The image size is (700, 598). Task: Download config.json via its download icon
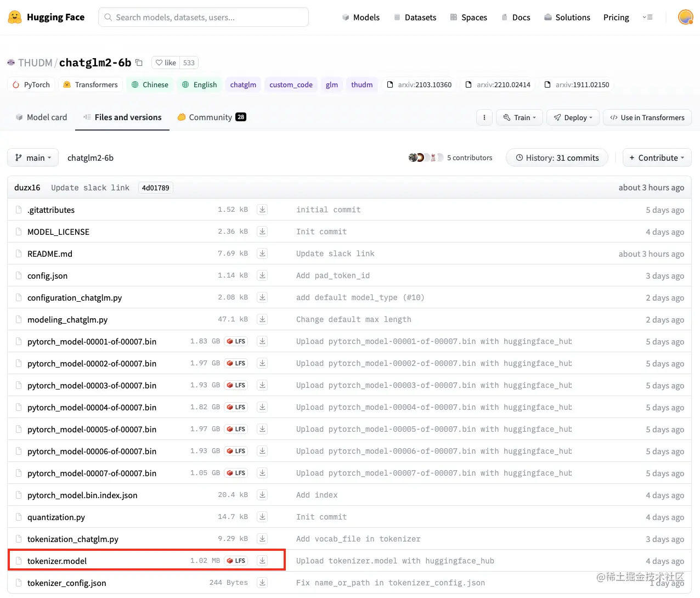click(x=263, y=275)
